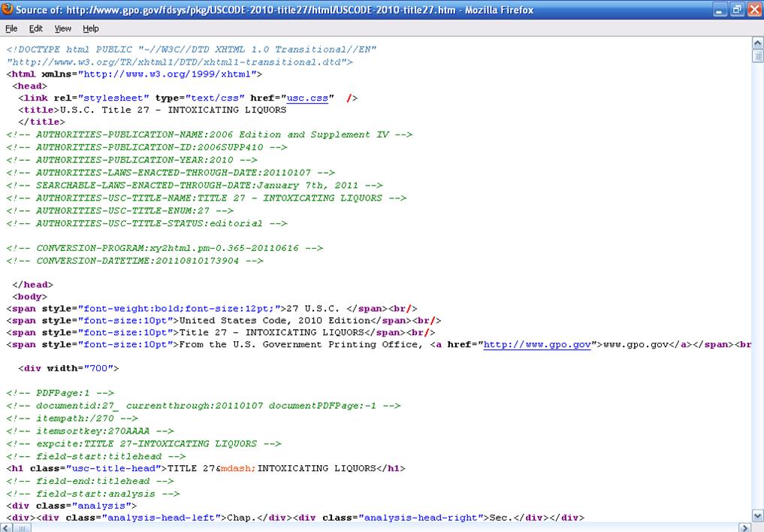This screenshot has height=532, width=764.
Task: Open the View menu
Action: point(62,29)
